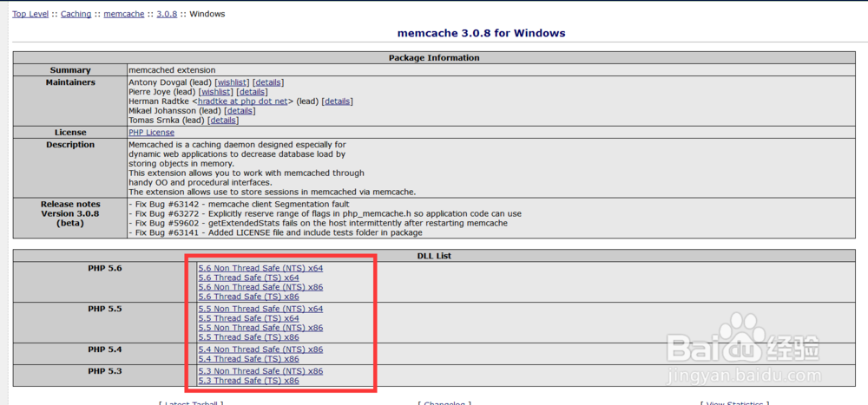The width and height of the screenshot is (868, 405).
Task: Click the hradtke at php dot net link
Action: 243,101
